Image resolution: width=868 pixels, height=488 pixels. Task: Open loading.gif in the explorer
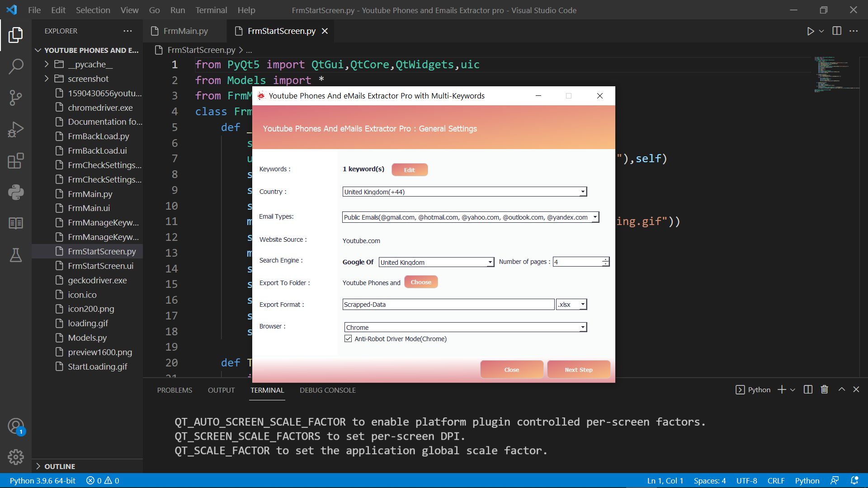[x=88, y=323]
